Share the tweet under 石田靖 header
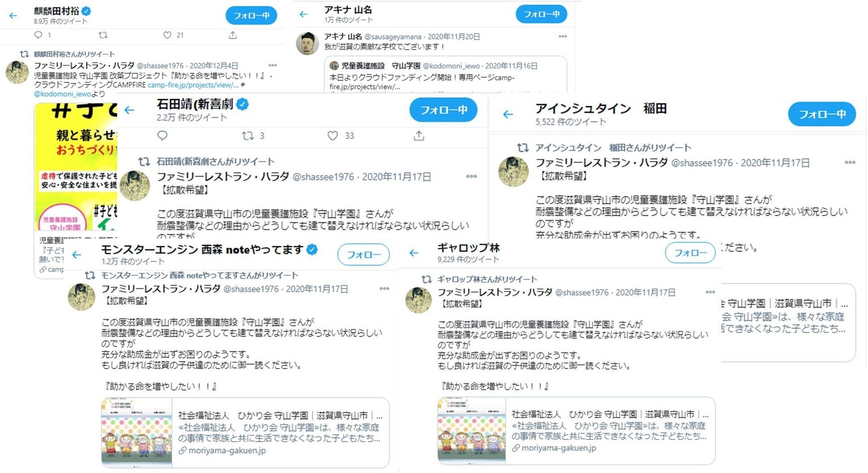The image size is (868, 473). (x=419, y=135)
